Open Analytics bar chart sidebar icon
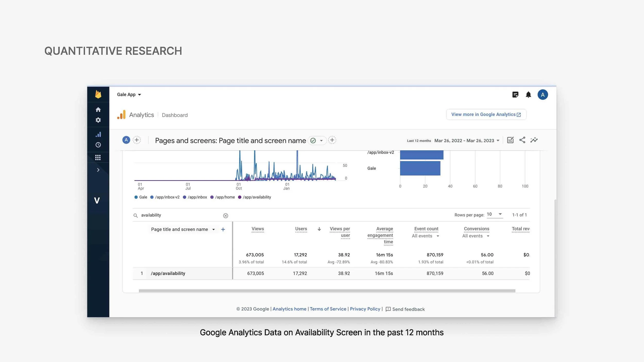 tap(98, 134)
